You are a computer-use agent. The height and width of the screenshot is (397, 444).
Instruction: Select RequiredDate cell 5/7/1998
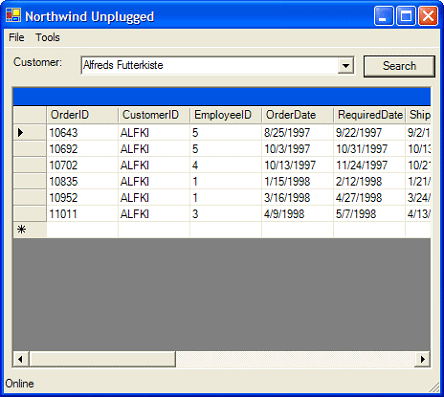(x=369, y=214)
